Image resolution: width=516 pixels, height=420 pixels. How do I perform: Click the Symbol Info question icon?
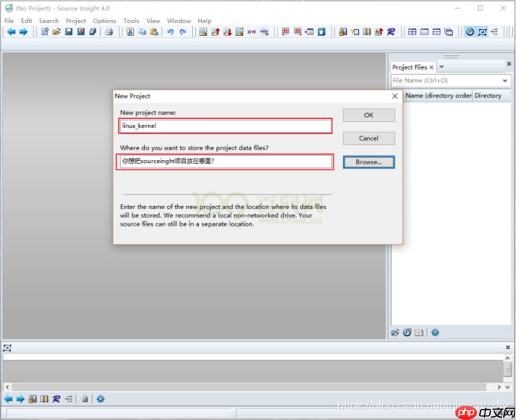355,32
